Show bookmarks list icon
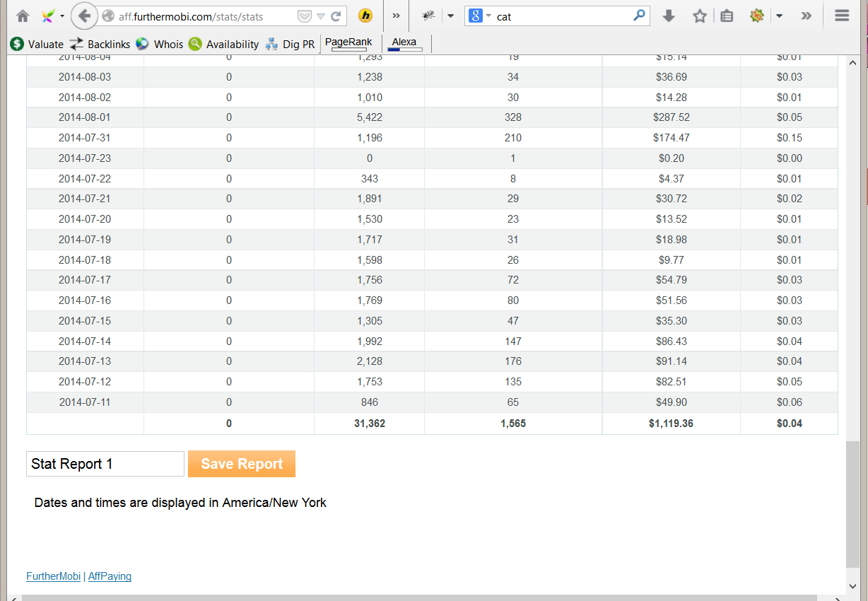 (727, 16)
